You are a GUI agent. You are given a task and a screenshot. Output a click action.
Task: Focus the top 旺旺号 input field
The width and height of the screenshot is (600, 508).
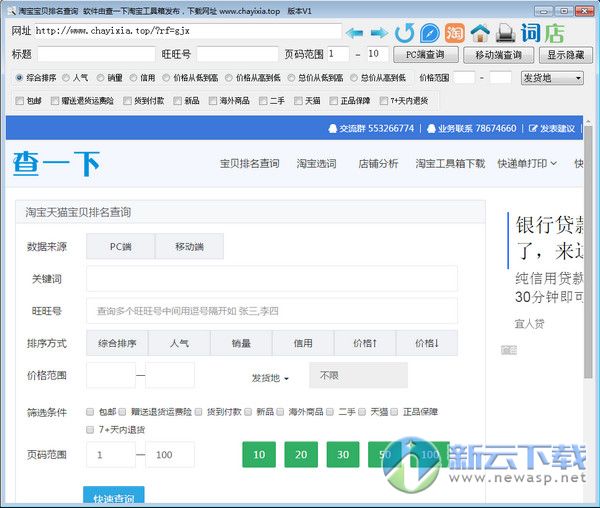pos(238,54)
